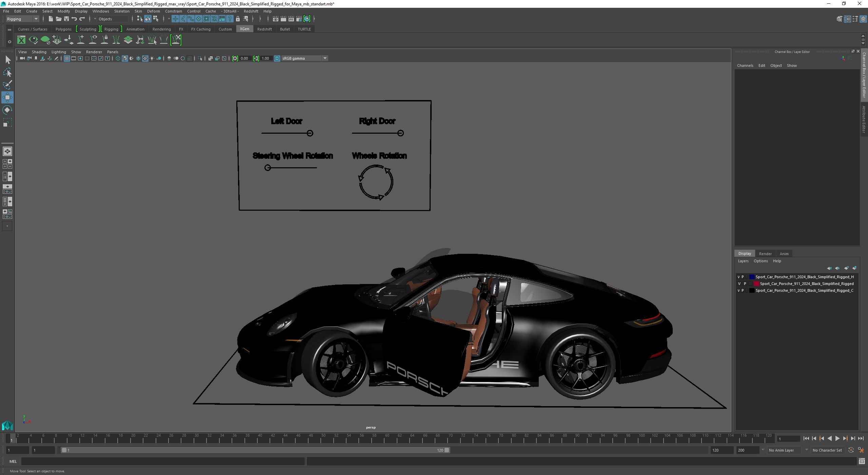
Task: Save scene using the floppy disk icon
Action: 66,19
